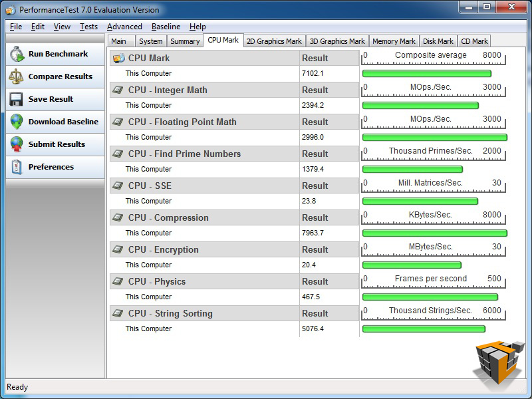532x399 pixels.
Task: Click the SSE green result bar
Action: click(x=420, y=201)
